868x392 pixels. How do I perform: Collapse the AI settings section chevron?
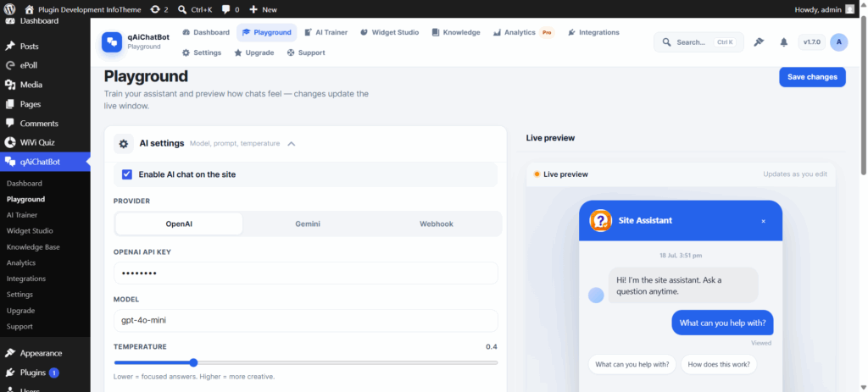point(292,144)
